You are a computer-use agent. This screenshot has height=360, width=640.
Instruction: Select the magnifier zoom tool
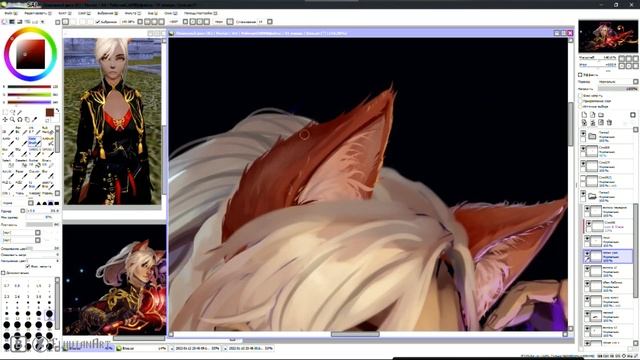[12, 119]
